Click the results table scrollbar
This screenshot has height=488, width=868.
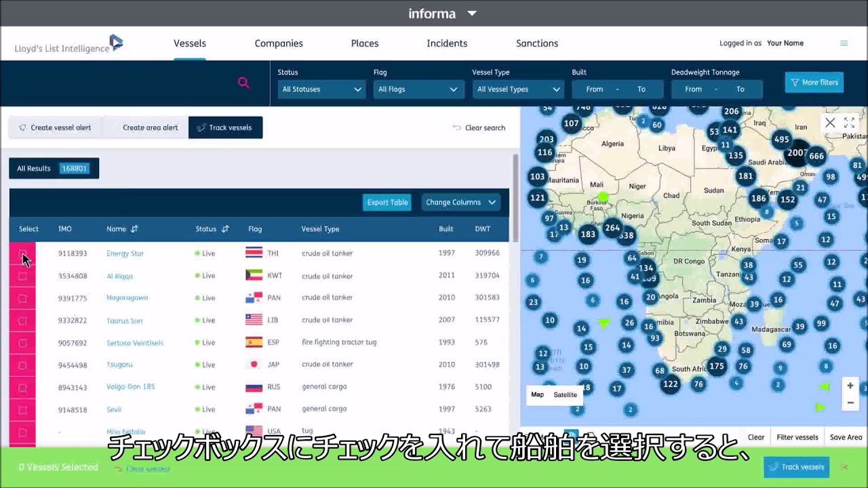coord(515,198)
